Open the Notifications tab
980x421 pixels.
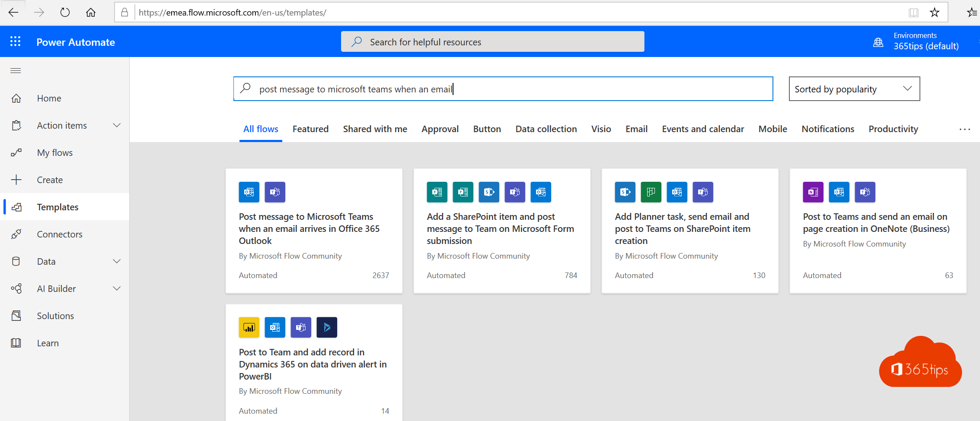coord(828,129)
